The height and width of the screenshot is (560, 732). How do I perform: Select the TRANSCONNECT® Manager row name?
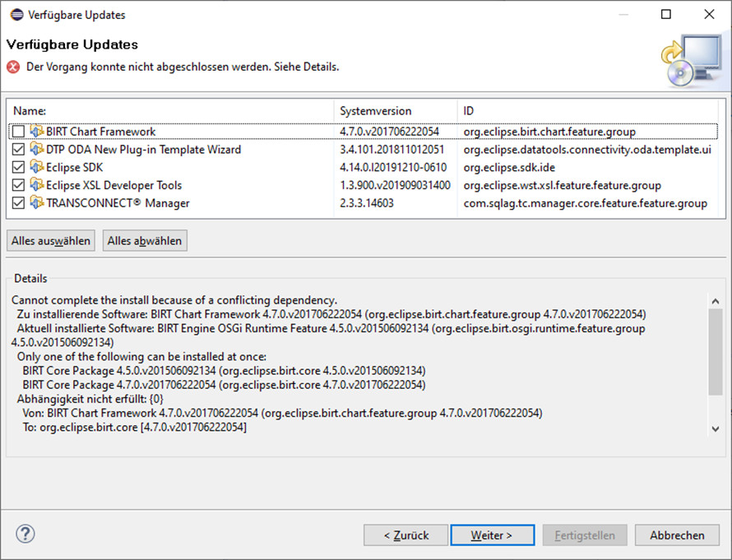[x=118, y=203]
